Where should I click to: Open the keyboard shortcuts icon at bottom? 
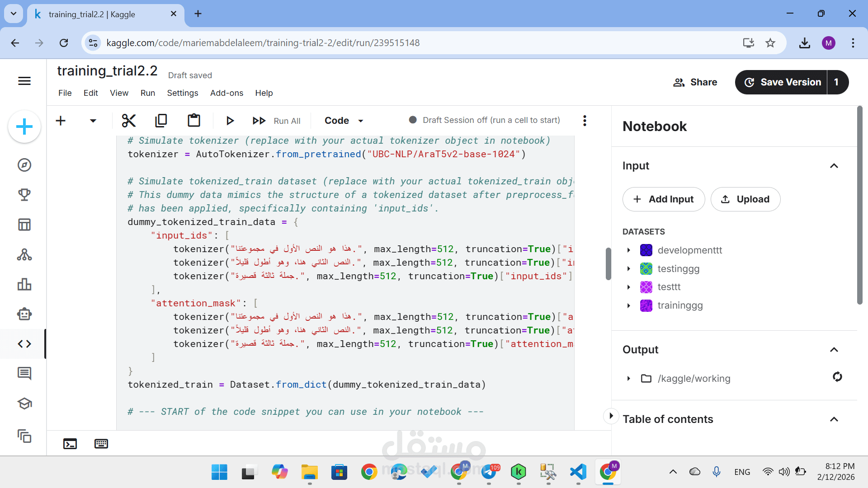[x=101, y=444]
